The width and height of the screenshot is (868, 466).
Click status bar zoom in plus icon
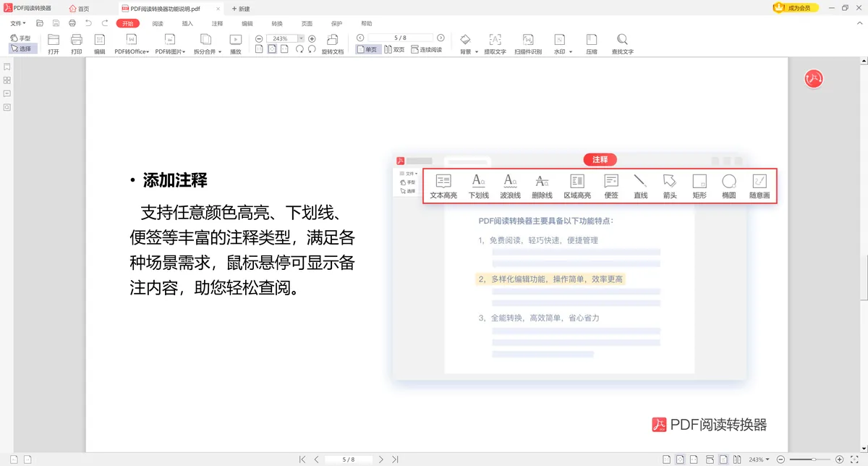pos(839,459)
